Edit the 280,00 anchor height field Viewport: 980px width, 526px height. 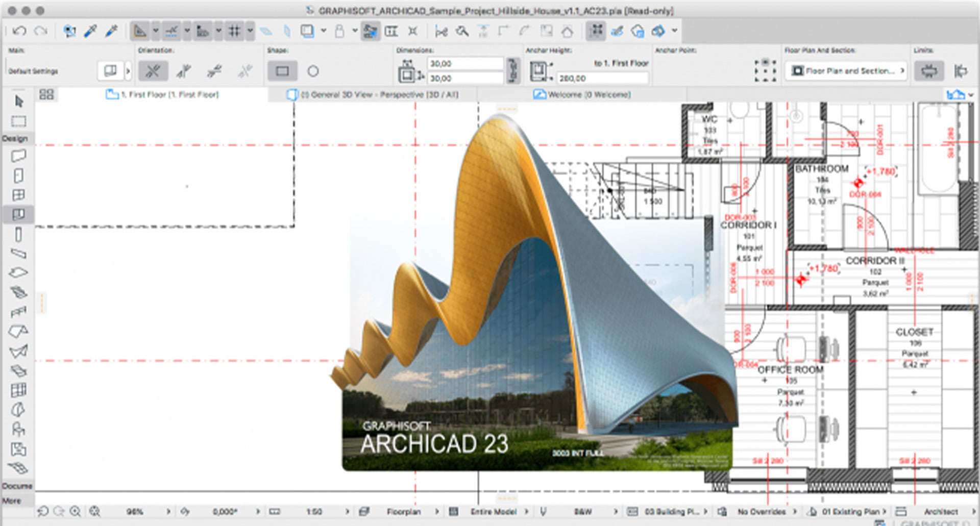pyautogui.click(x=602, y=78)
